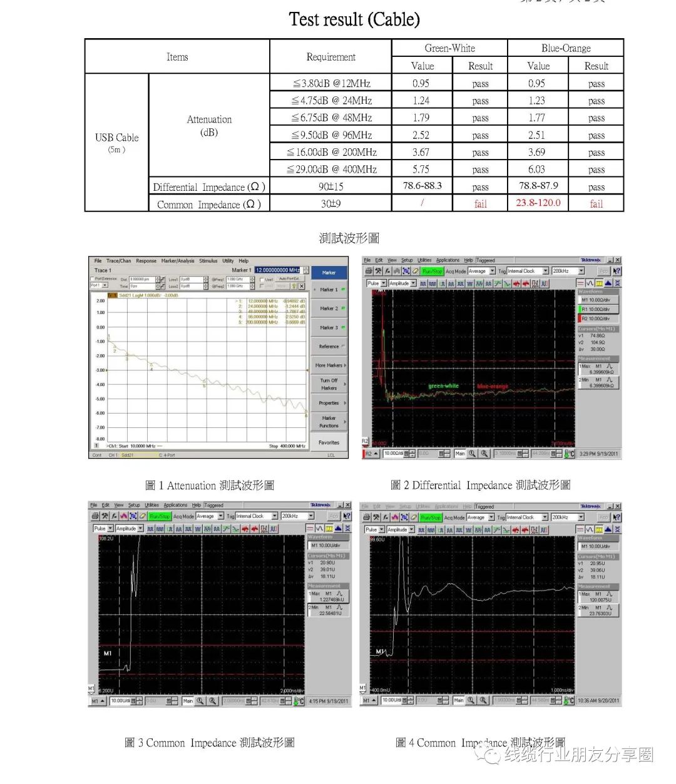676x784 pixels.
Task: Open the Applications menu on the Tektronix scope
Action: coord(448,260)
